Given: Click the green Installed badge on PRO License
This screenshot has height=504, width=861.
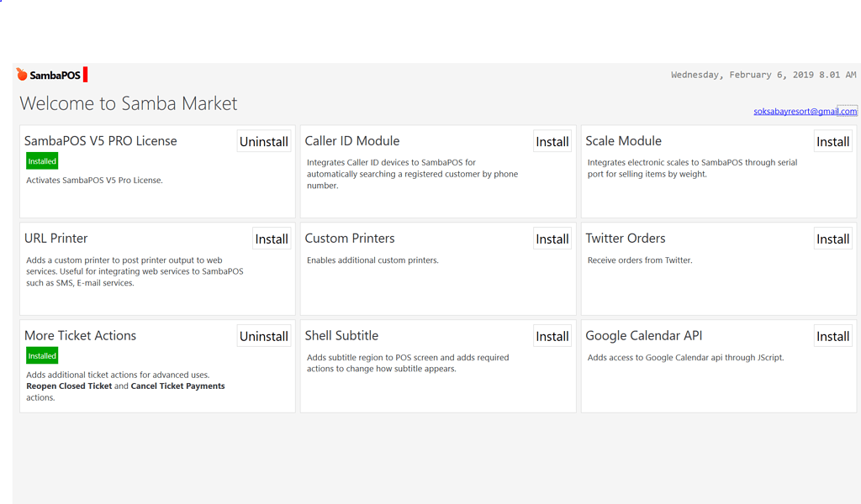Looking at the screenshot, I should click(x=42, y=160).
